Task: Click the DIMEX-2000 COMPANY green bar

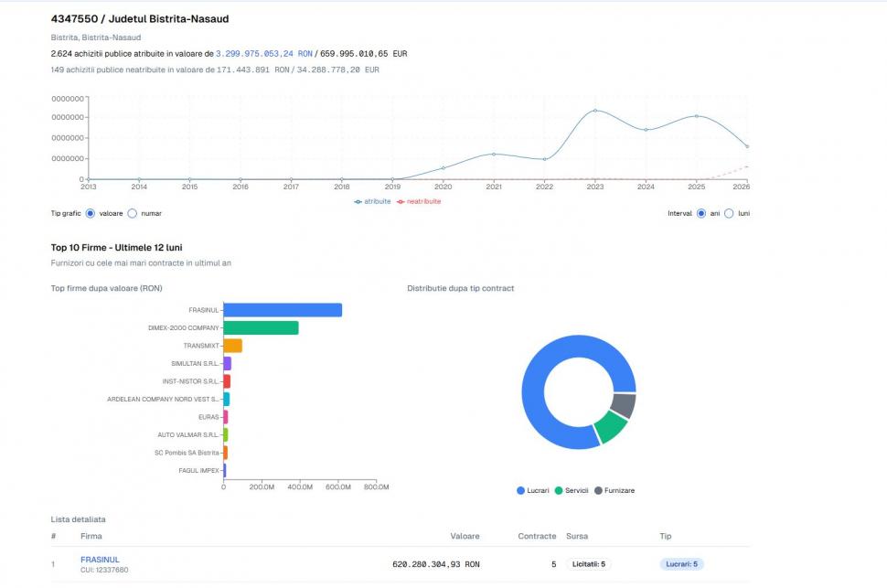Action: tap(261, 327)
